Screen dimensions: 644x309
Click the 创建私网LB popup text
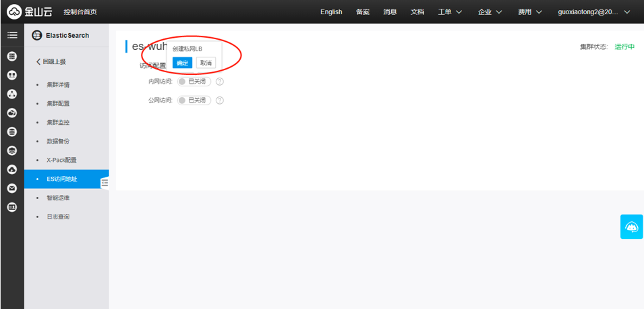187,49
